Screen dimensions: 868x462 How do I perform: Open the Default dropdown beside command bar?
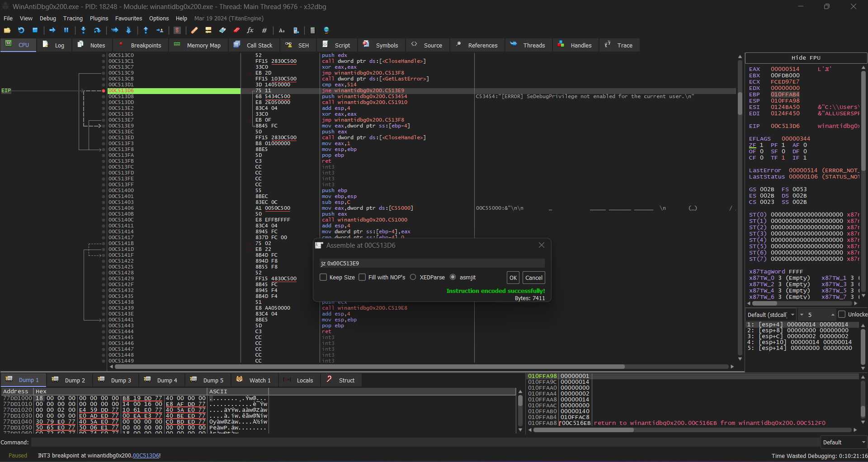click(844, 443)
